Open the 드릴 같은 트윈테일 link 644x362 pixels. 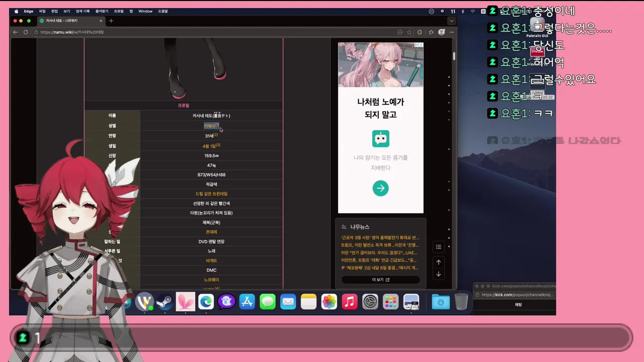(x=211, y=194)
